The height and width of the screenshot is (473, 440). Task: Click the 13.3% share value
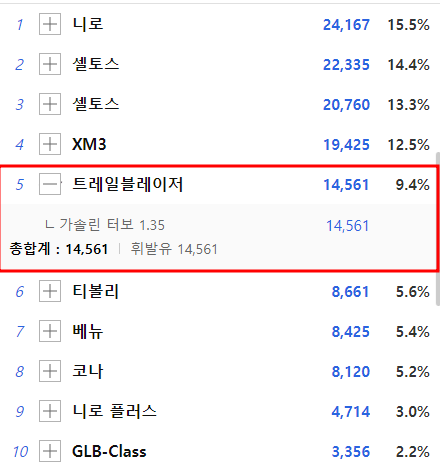point(409,105)
